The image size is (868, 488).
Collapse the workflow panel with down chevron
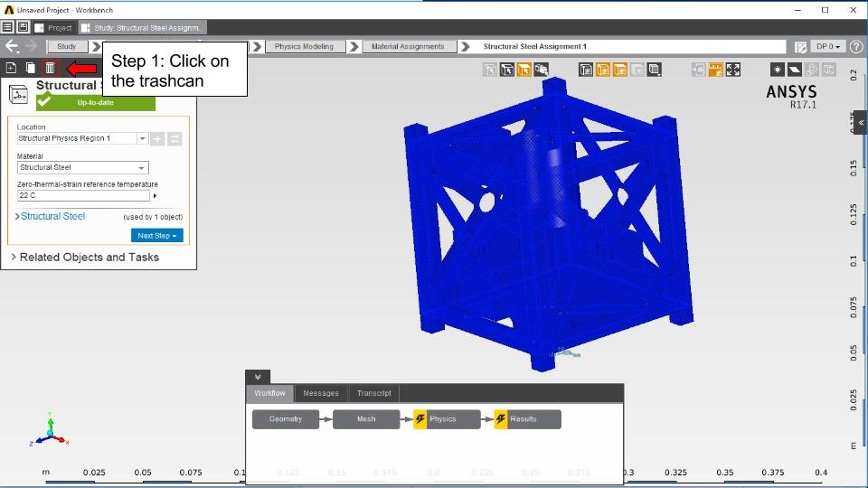258,377
